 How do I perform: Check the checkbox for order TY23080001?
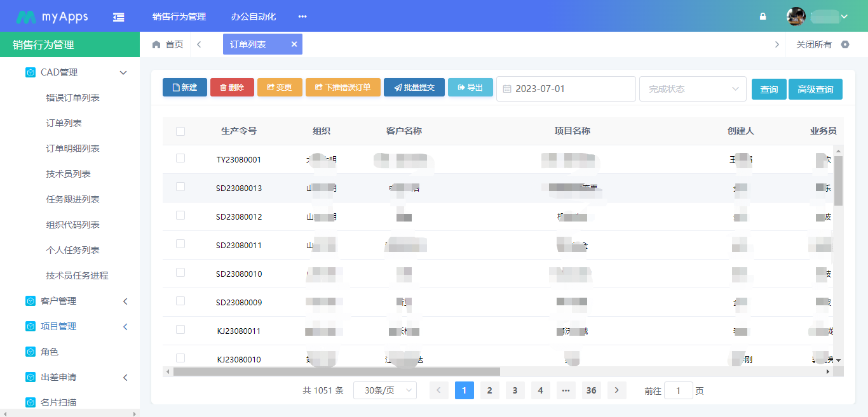(x=180, y=159)
